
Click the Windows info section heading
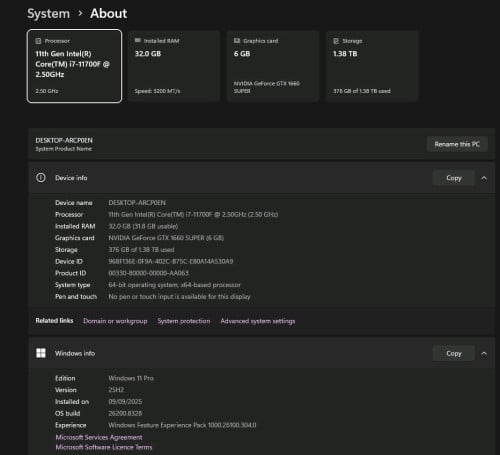tap(75, 353)
